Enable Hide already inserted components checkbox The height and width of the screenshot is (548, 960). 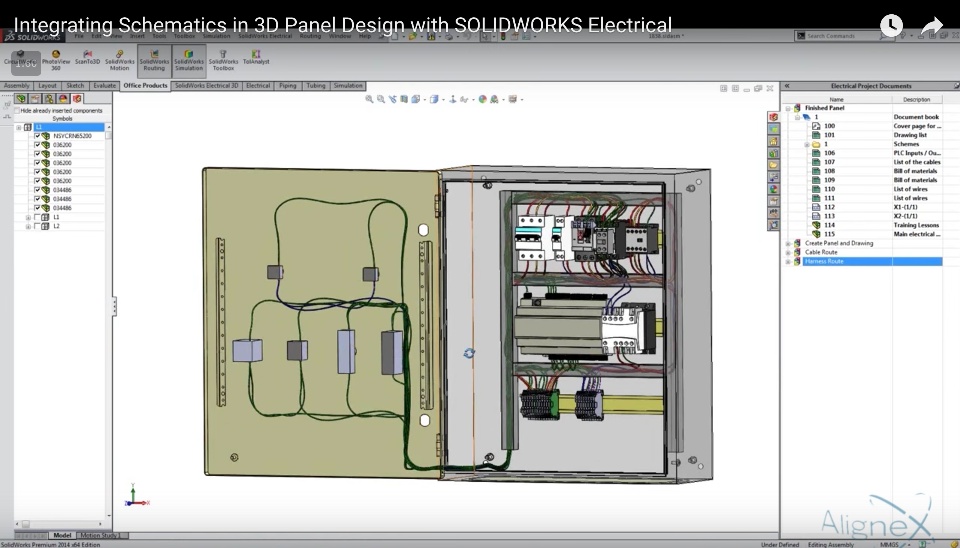[17, 111]
